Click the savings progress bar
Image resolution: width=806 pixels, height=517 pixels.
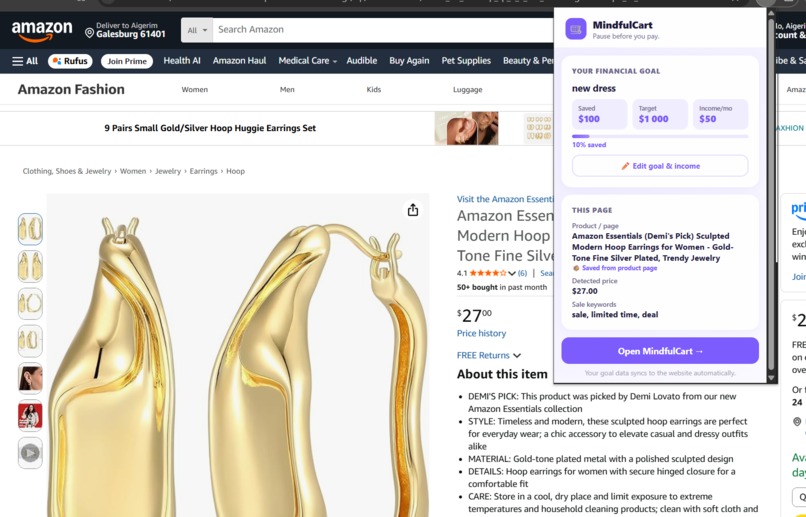[x=660, y=136]
